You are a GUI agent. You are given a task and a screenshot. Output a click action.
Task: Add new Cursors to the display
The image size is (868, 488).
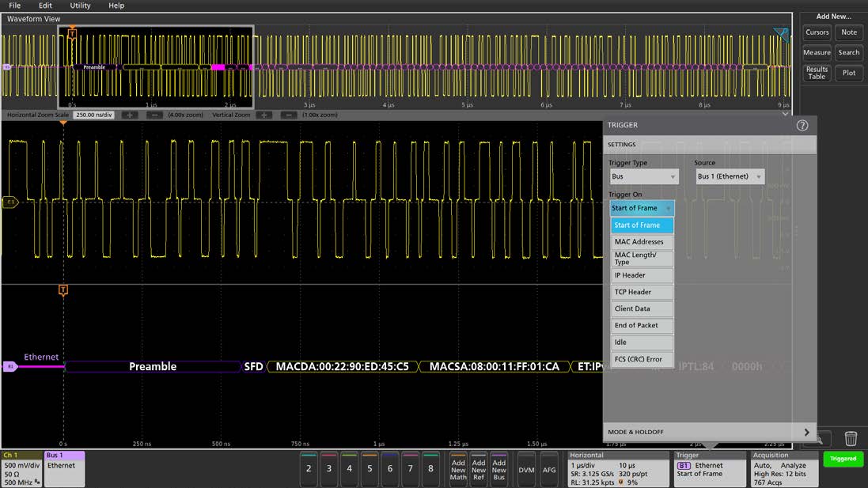(817, 32)
